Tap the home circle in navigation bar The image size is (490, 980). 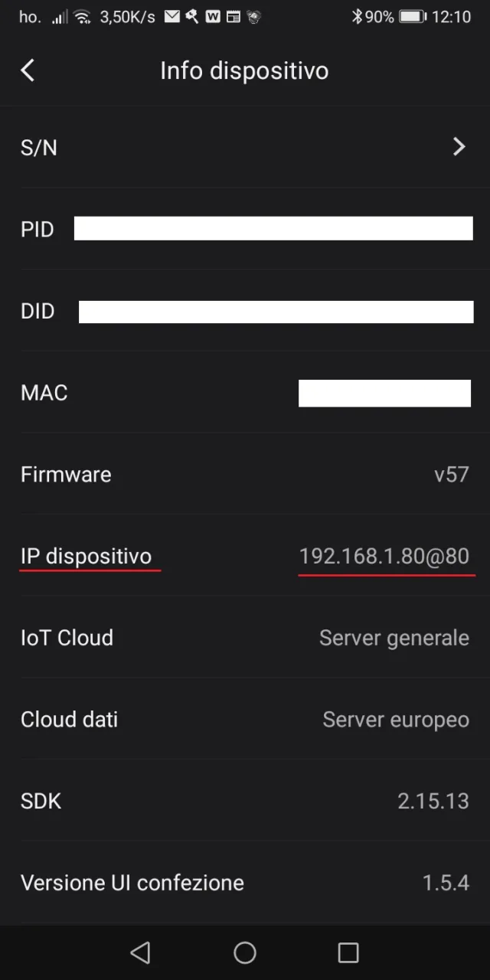[x=245, y=952]
